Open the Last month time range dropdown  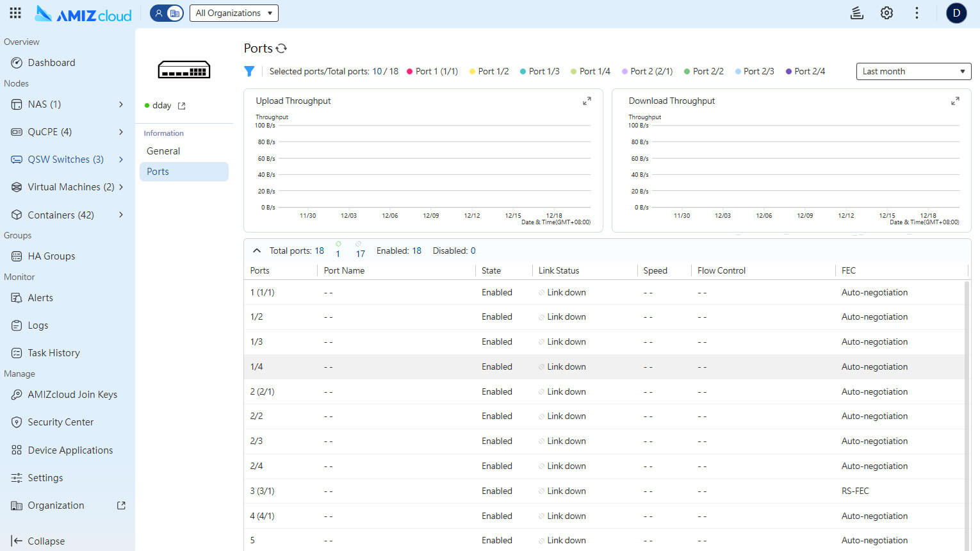click(913, 72)
